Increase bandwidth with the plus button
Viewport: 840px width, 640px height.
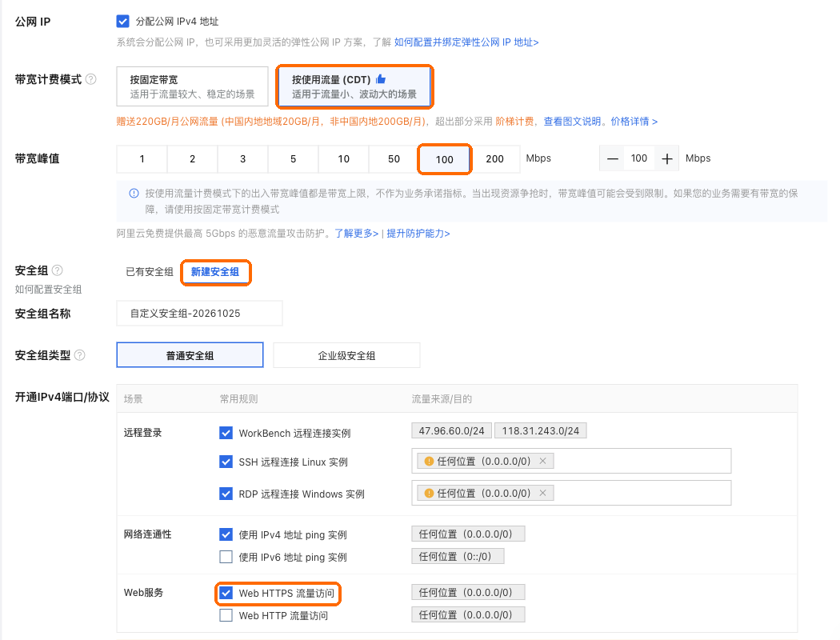click(667, 158)
